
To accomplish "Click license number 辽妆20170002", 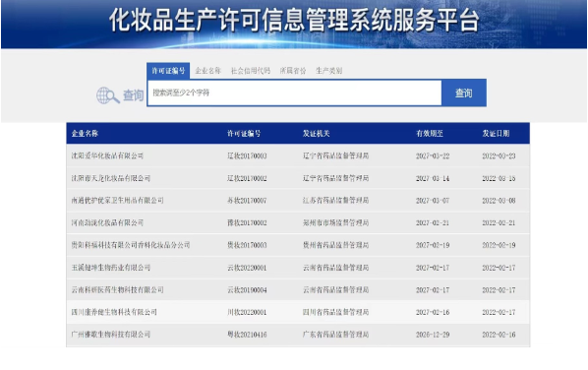I will click(x=247, y=178).
